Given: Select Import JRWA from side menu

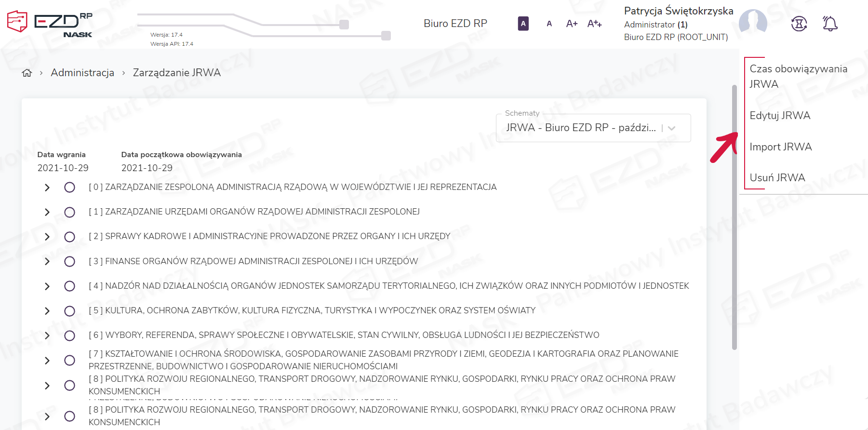Looking at the screenshot, I should pos(780,147).
